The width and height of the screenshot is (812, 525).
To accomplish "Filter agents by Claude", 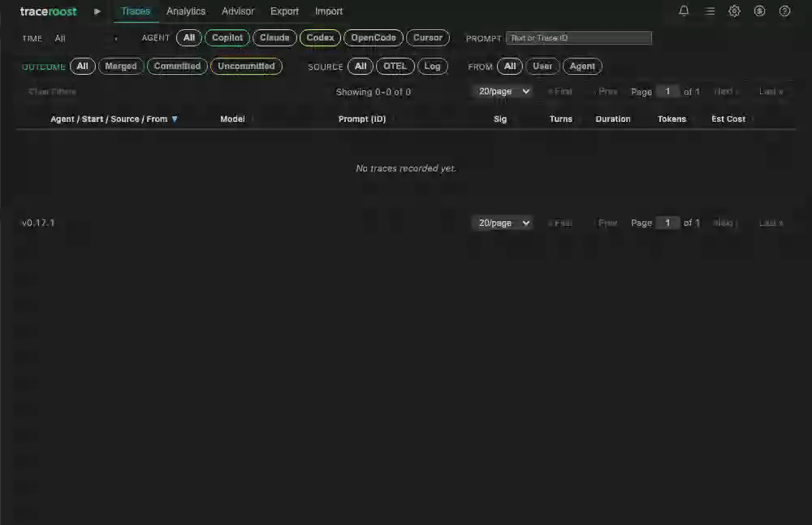I will pos(274,38).
